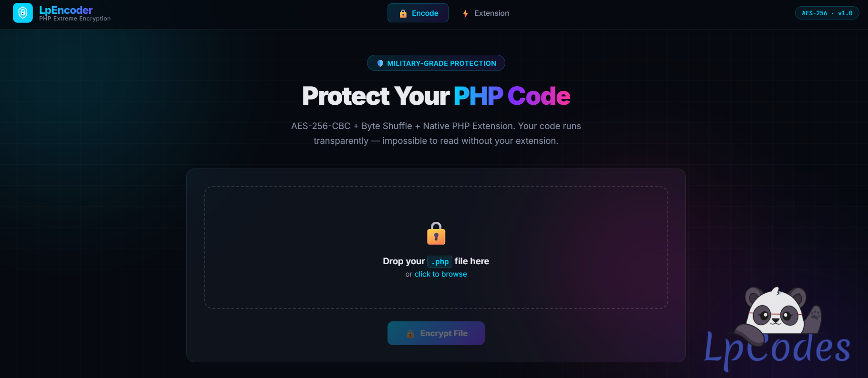Viewport: 868px width, 378px height.
Task: Click the "MILITARY-GRADE PROTECTION" badge label
Action: tap(441, 63)
